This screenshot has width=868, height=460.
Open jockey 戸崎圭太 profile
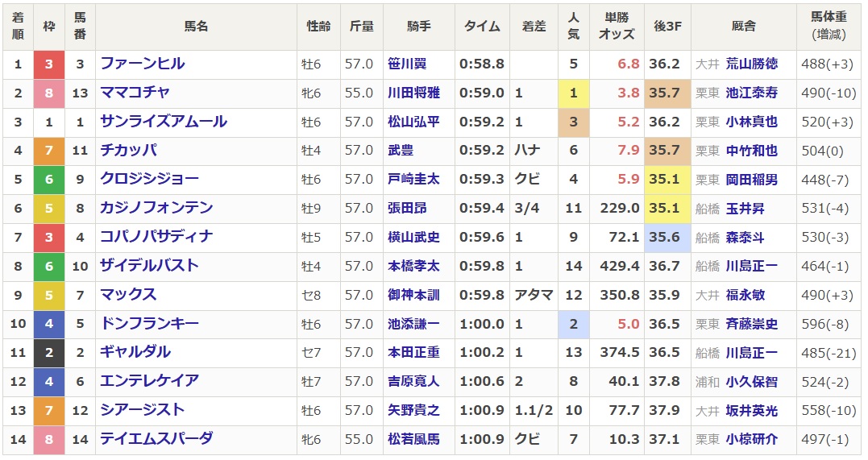[413, 180]
